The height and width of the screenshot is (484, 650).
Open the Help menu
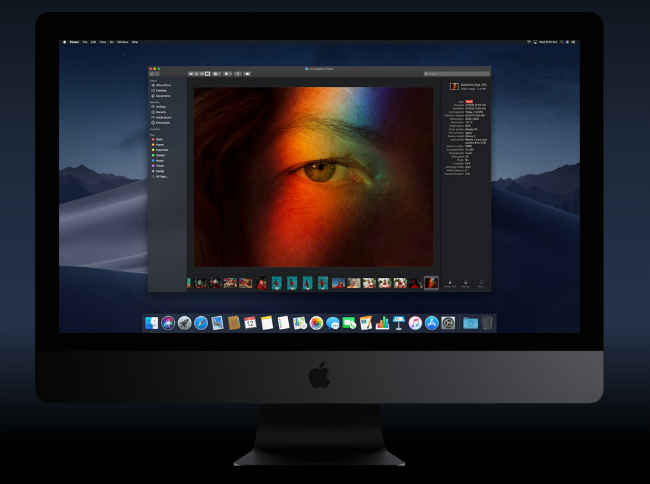tap(135, 42)
